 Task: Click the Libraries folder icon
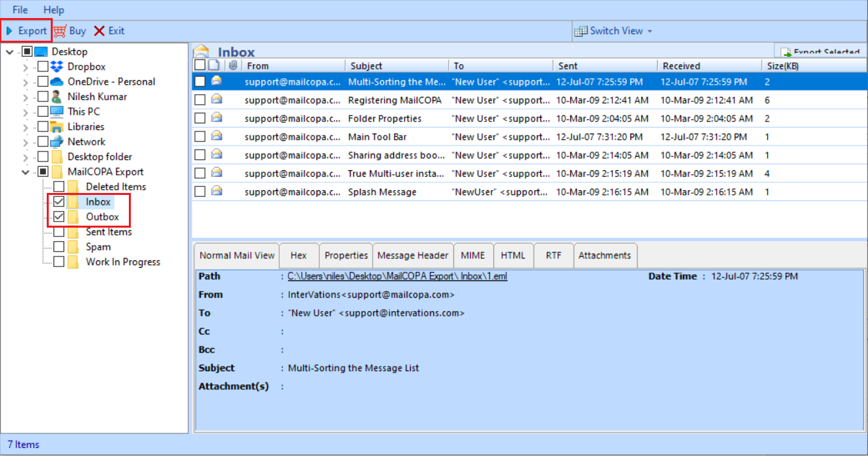[x=57, y=127]
